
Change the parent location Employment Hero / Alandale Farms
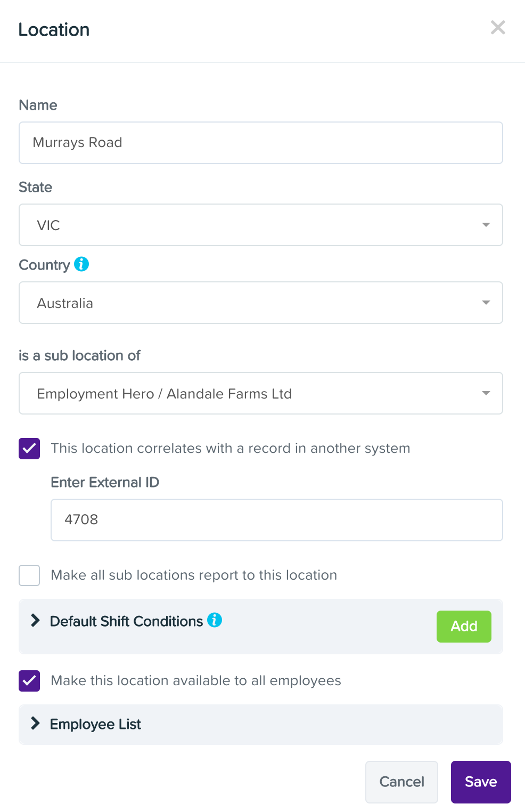click(x=261, y=393)
